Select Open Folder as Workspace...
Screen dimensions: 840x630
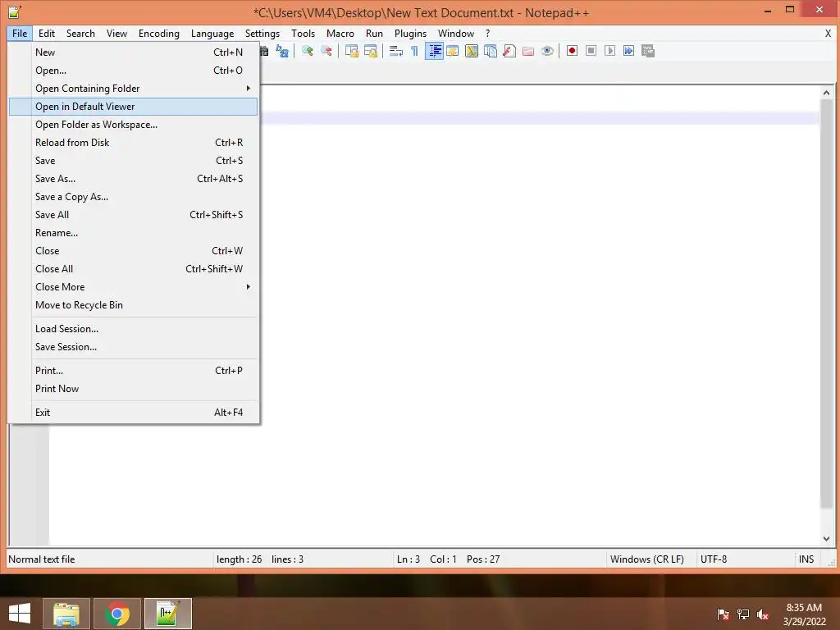coord(134,125)
